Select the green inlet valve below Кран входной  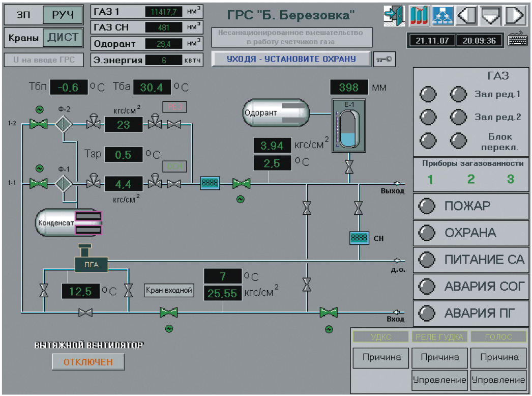tap(169, 312)
